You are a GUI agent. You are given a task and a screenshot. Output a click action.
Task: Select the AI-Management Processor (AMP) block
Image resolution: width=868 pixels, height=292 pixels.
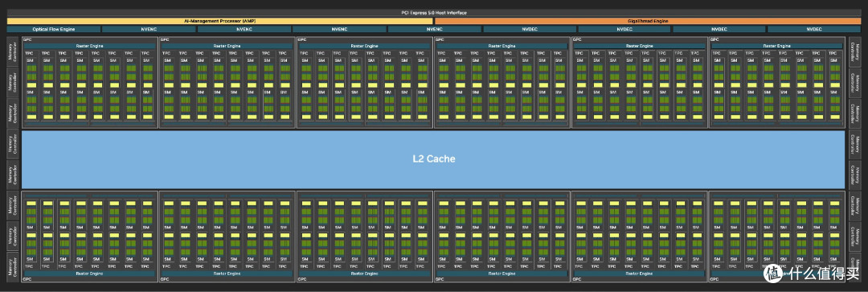(x=220, y=21)
